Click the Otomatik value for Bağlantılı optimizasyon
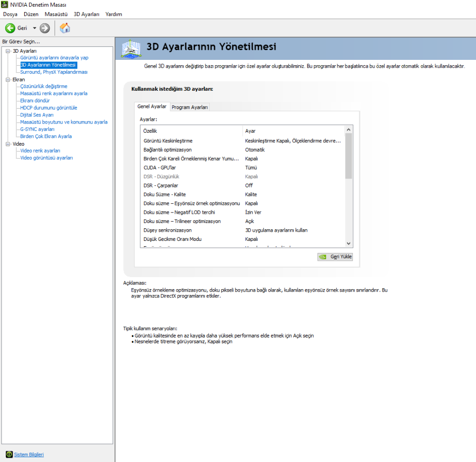The width and height of the screenshot is (476, 462). click(x=255, y=150)
